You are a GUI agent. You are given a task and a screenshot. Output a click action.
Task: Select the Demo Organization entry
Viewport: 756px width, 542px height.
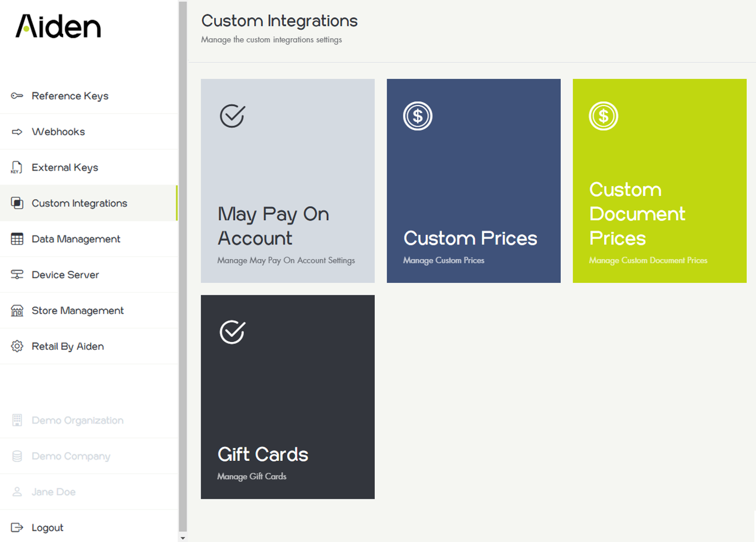pyautogui.click(x=77, y=421)
